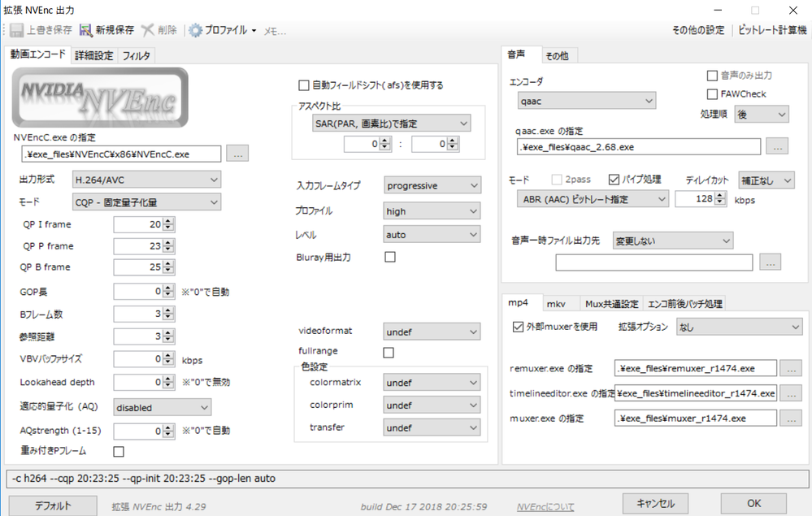The height and width of the screenshot is (516, 812).
Task: Click audio bitrate kbps stepper
Action: pos(720,199)
